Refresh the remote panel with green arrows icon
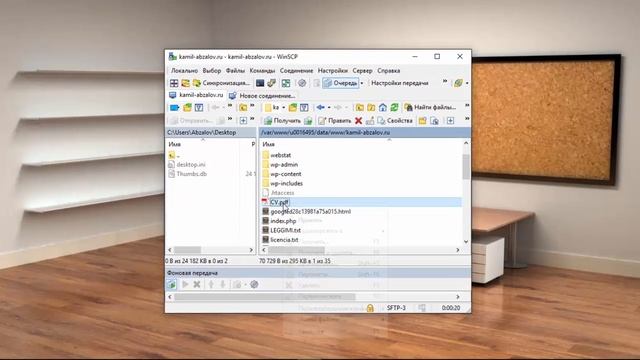This screenshot has width=640, height=360. (x=394, y=107)
